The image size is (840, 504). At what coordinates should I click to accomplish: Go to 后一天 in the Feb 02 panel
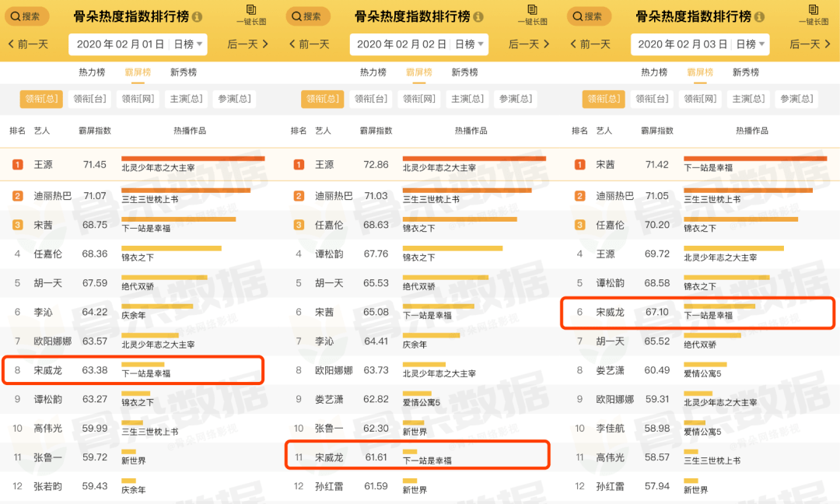[x=530, y=44]
